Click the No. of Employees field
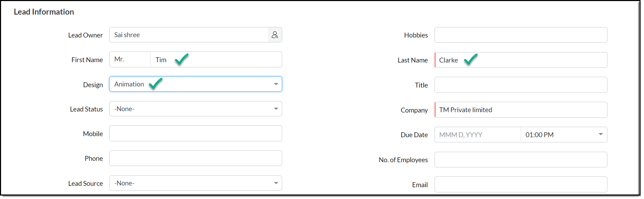Screen dimensions: 644x199 pyautogui.click(x=520, y=160)
